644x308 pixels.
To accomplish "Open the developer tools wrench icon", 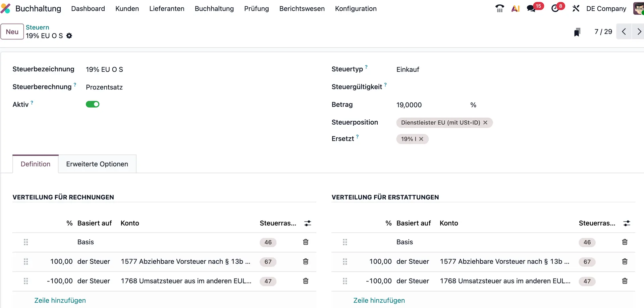I will [576, 8].
